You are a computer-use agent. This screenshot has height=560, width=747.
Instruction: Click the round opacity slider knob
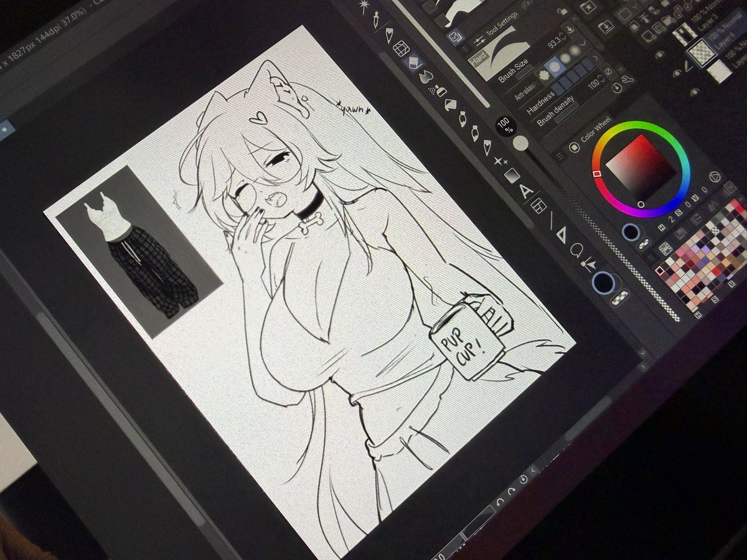520,143
